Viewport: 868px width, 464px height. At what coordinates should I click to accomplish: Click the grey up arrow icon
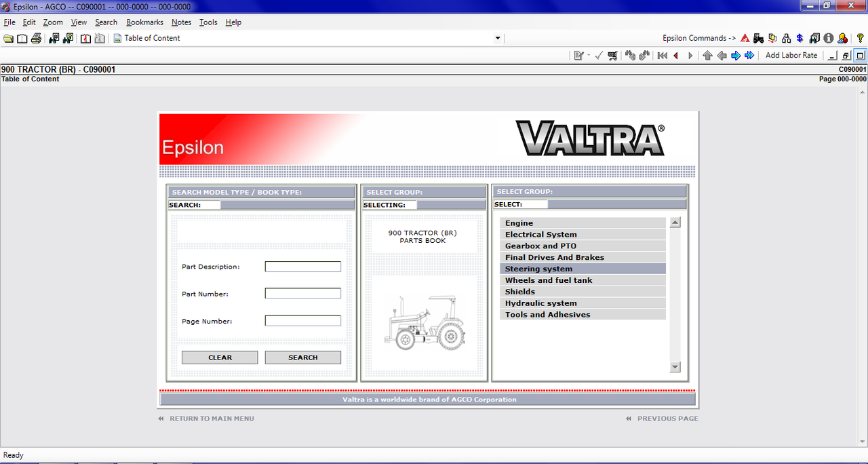click(x=708, y=56)
